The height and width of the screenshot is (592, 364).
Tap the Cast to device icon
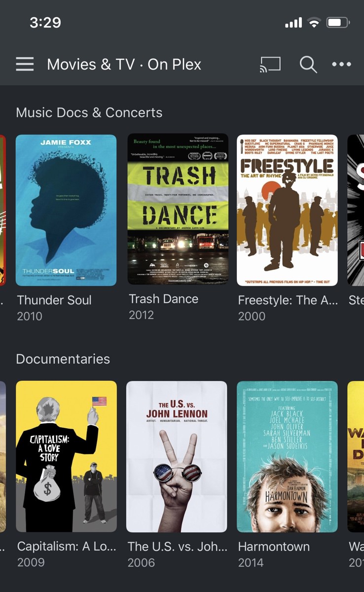(x=270, y=64)
